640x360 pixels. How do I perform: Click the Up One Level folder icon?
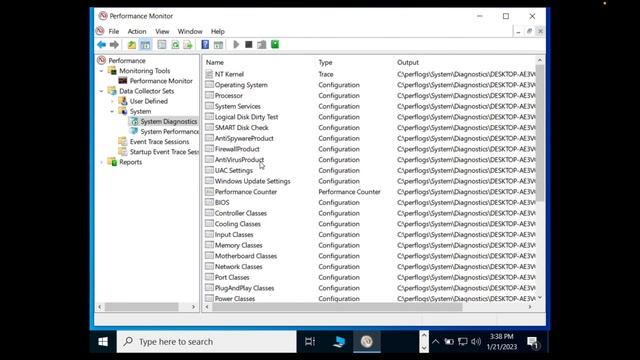pyautogui.click(x=131, y=44)
